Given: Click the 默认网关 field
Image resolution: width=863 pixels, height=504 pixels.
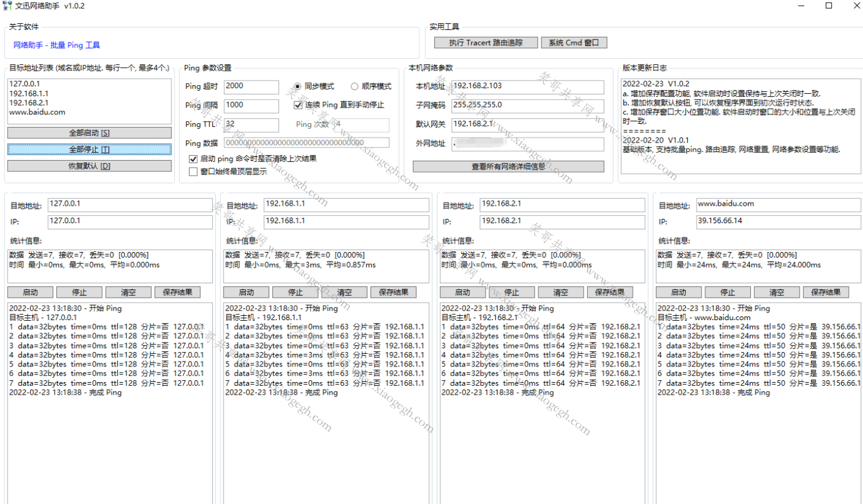Looking at the screenshot, I should 528,124.
